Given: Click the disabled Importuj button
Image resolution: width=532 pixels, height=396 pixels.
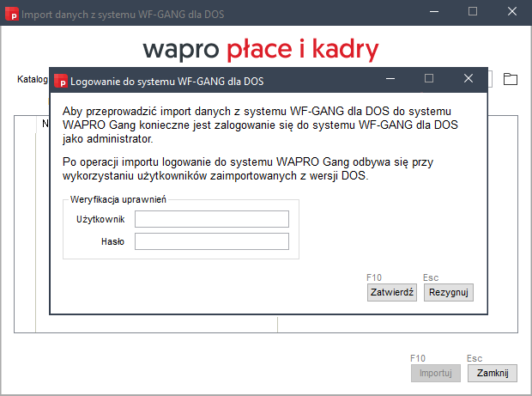Looking at the screenshot, I should click(x=436, y=374).
